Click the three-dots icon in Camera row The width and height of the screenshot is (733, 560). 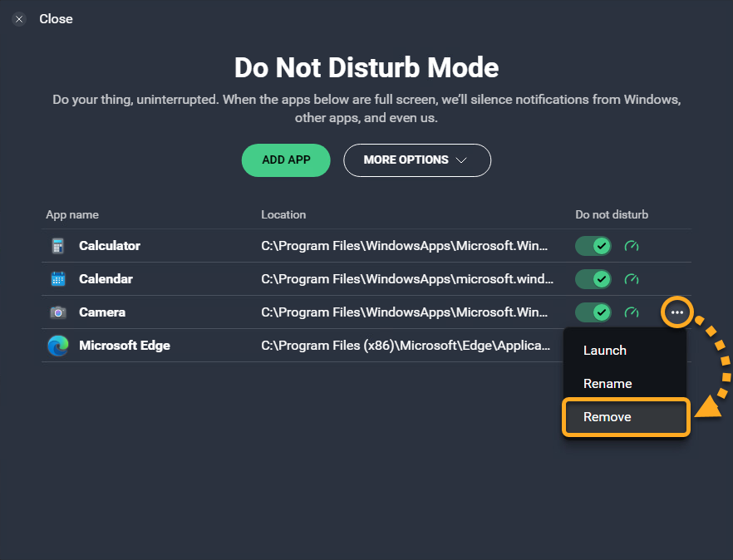click(x=677, y=312)
